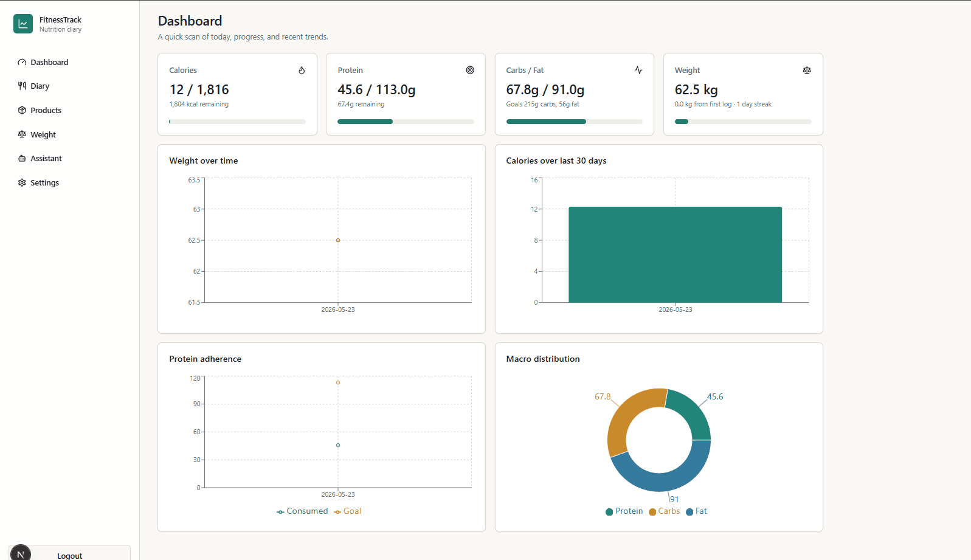Click the 'Weight over time' chart title
The height and width of the screenshot is (560, 971).
pos(204,161)
